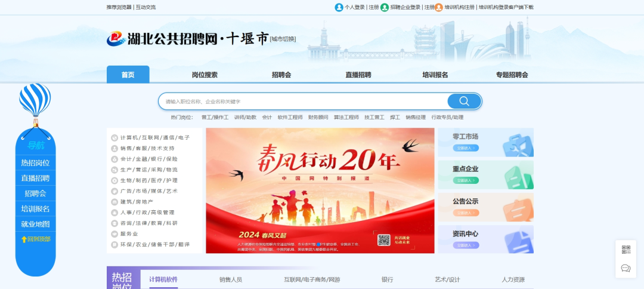Image resolution: width=644 pixels, height=289 pixels.
Task: Select the 销售人员 hot jobs tab
Action: click(x=230, y=279)
